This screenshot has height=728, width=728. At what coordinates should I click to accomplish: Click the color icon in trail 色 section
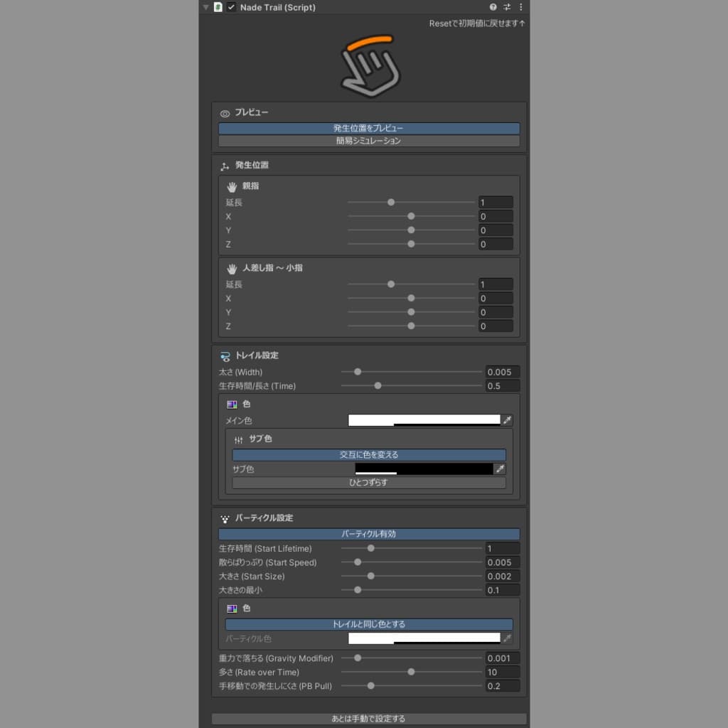[x=232, y=405]
